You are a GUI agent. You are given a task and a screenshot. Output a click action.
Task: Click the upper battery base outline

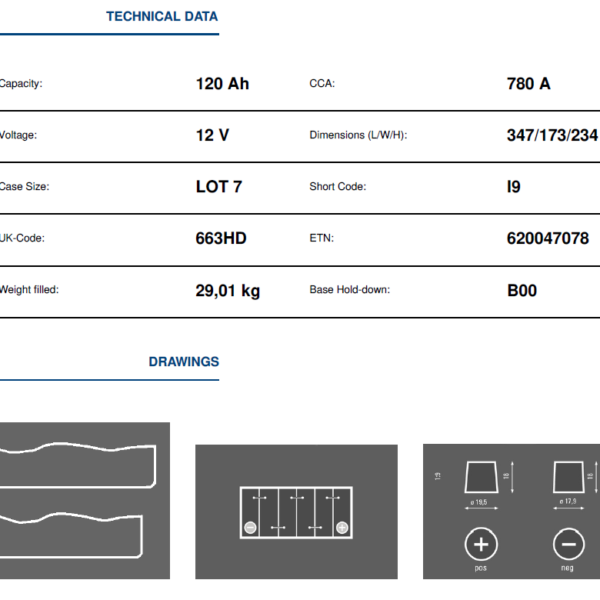(78, 465)
